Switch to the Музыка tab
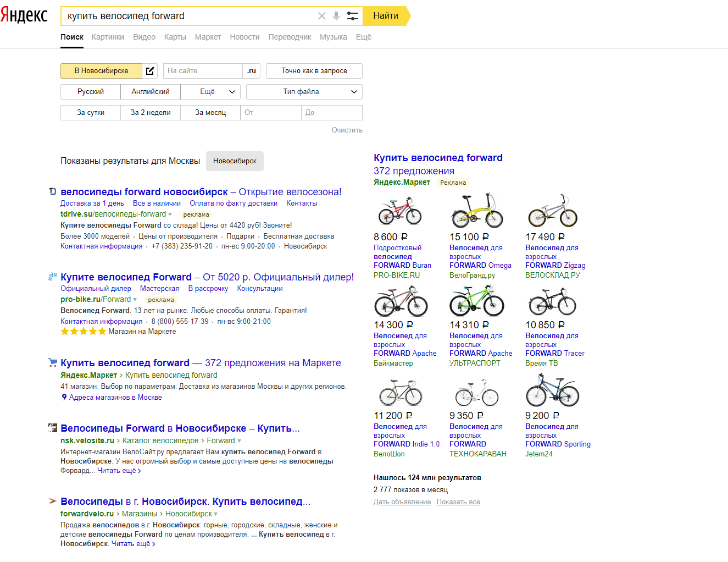The height and width of the screenshot is (562, 728). pyautogui.click(x=334, y=37)
